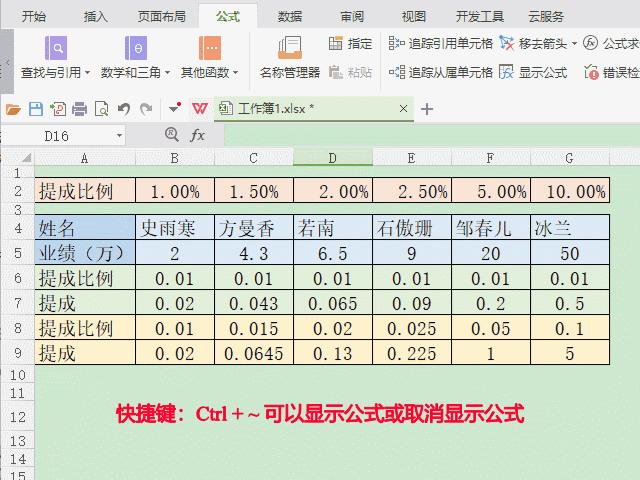The height and width of the screenshot is (480, 640).
Task: Click the export to PDF icon
Action: pyautogui.click(x=58, y=109)
